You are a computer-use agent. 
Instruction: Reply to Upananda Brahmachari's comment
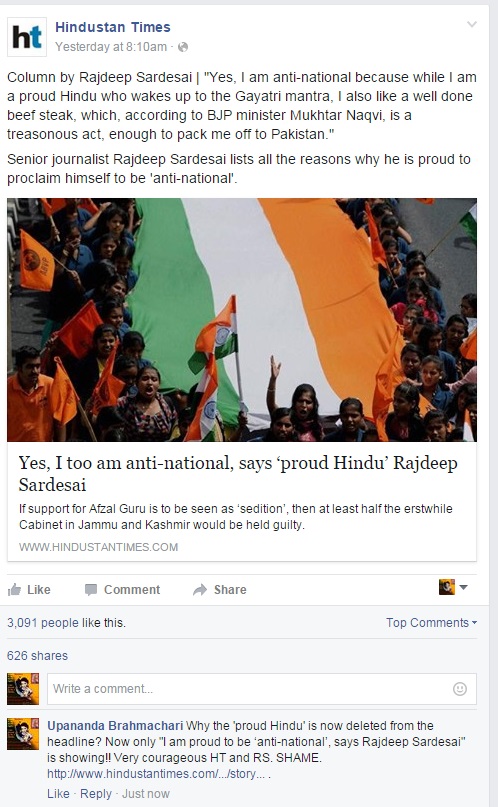point(96,794)
